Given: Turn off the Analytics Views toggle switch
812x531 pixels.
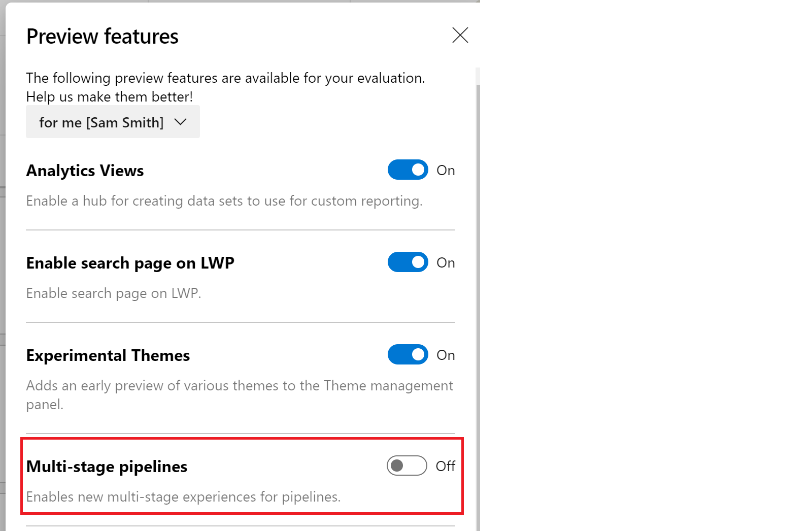Looking at the screenshot, I should pos(408,170).
